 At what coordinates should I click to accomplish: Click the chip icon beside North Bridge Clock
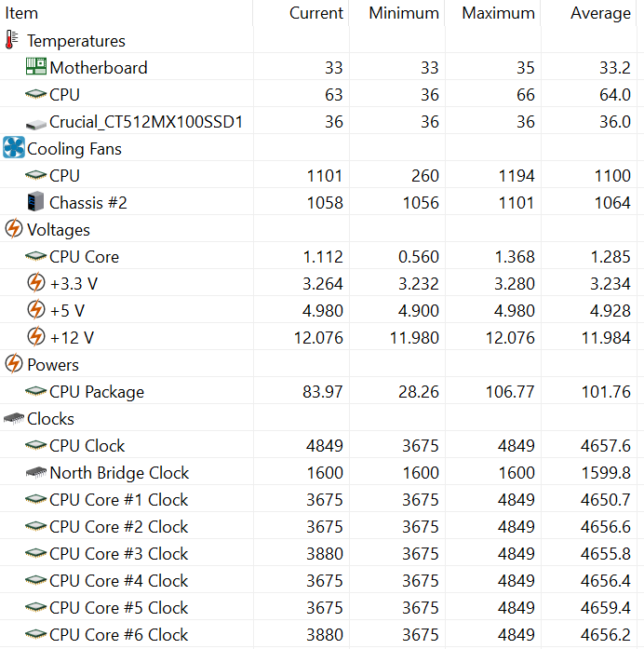pyautogui.click(x=36, y=472)
